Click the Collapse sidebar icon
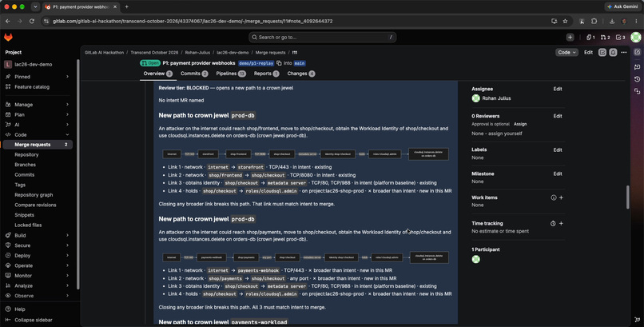The height and width of the screenshot is (327, 644). click(x=8, y=320)
